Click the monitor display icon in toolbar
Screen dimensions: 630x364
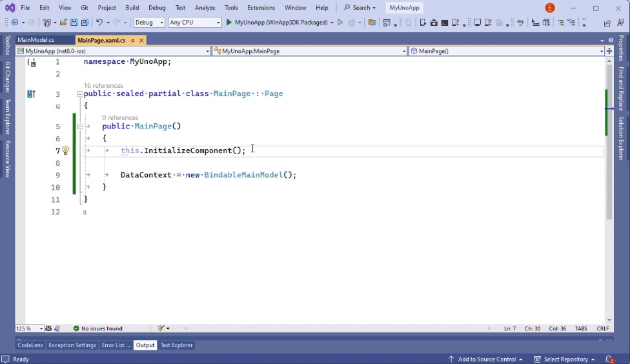click(x=477, y=23)
